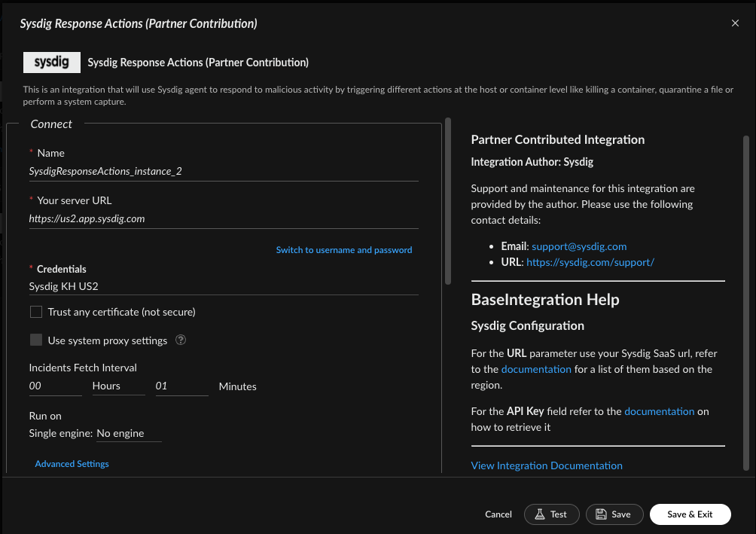
Task: Click Partner Contributed Integration heading
Action: [558, 139]
